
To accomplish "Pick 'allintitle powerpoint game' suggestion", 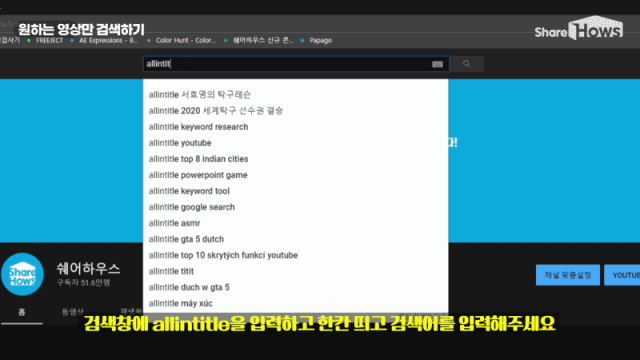I will (x=296, y=175).
